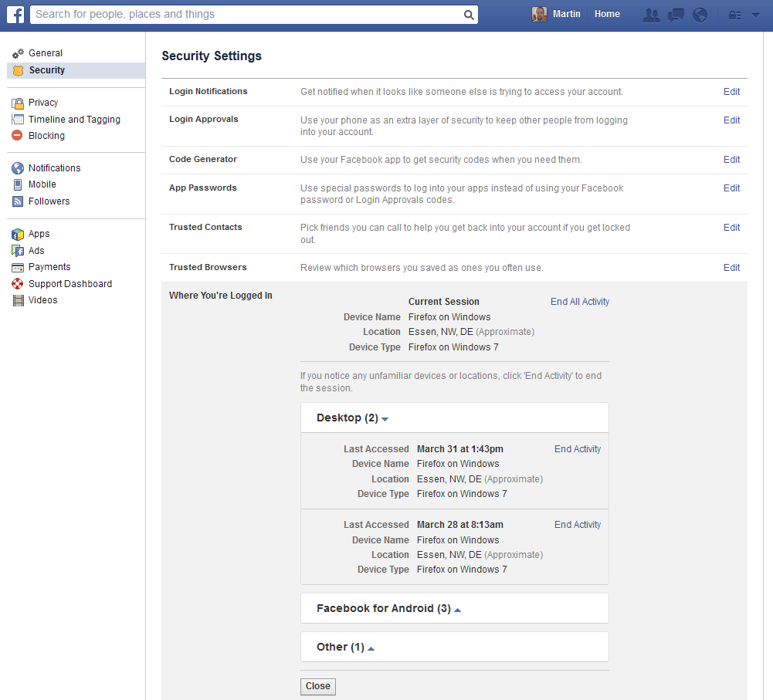Click the Friend Requests icon in the navbar

point(651,14)
